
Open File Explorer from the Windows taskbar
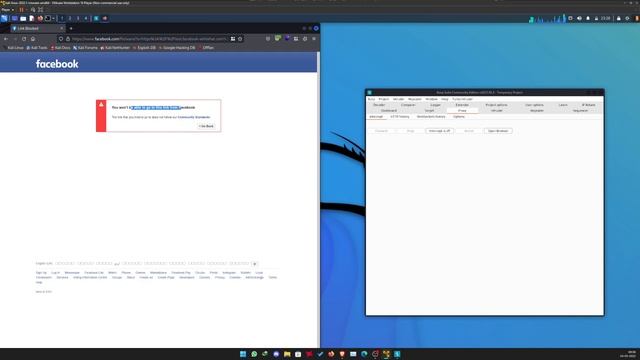coord(287,354)
